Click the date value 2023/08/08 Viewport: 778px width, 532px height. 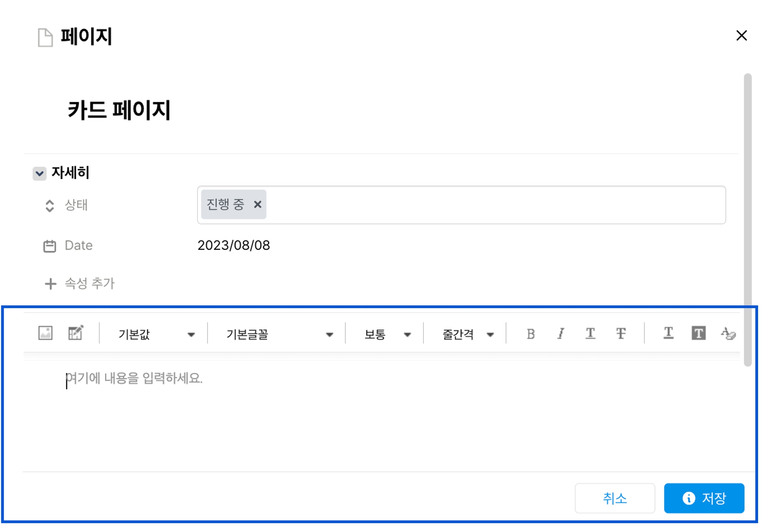(234, 245)
